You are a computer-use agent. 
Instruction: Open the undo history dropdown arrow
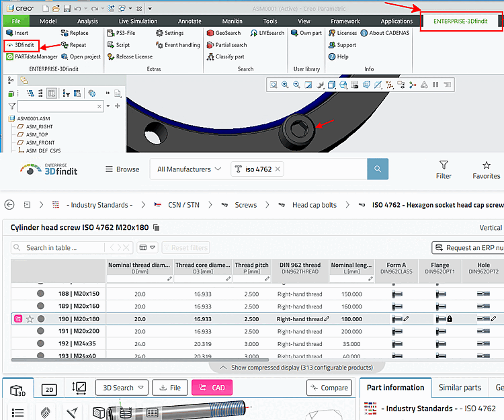point(86,9)
